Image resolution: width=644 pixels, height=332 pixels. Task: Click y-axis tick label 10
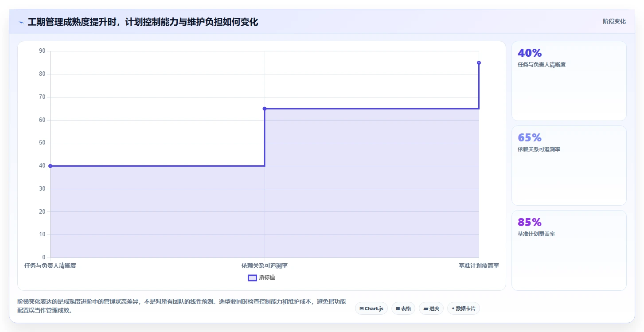pos(42,234)
